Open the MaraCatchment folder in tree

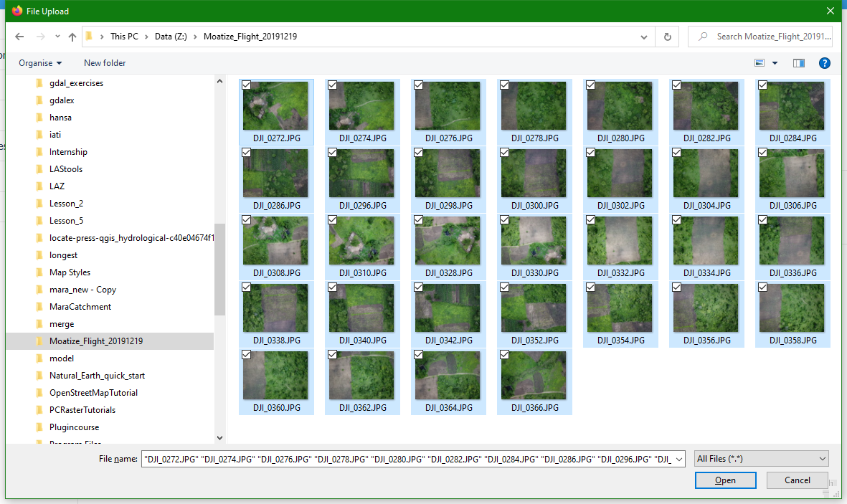click(x=80, y=307)
